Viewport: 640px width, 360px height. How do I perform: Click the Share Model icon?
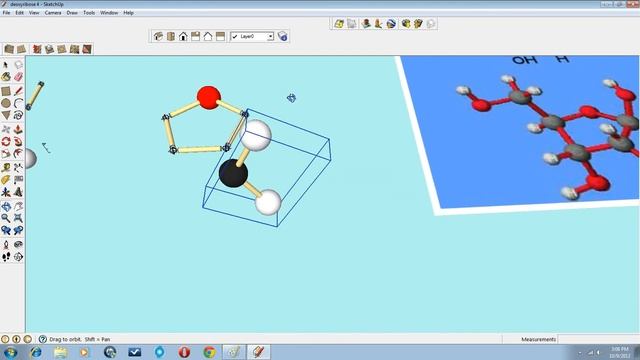coord(418,24)
